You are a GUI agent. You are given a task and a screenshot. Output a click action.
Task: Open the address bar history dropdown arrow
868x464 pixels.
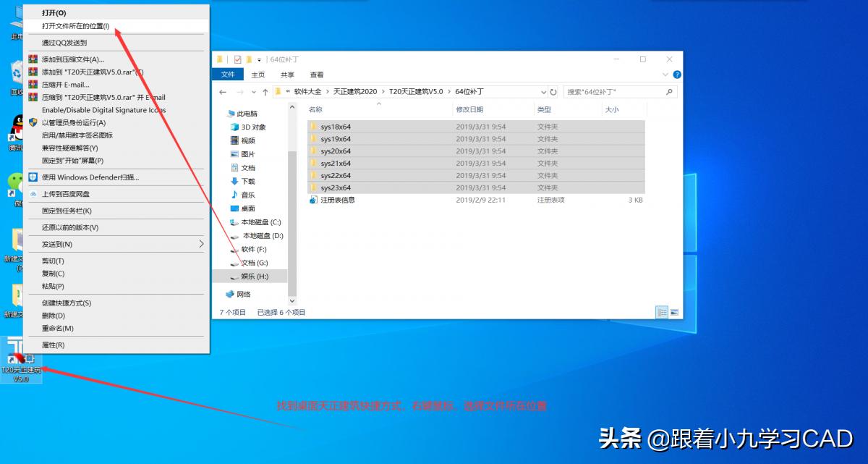pos(543,91)
